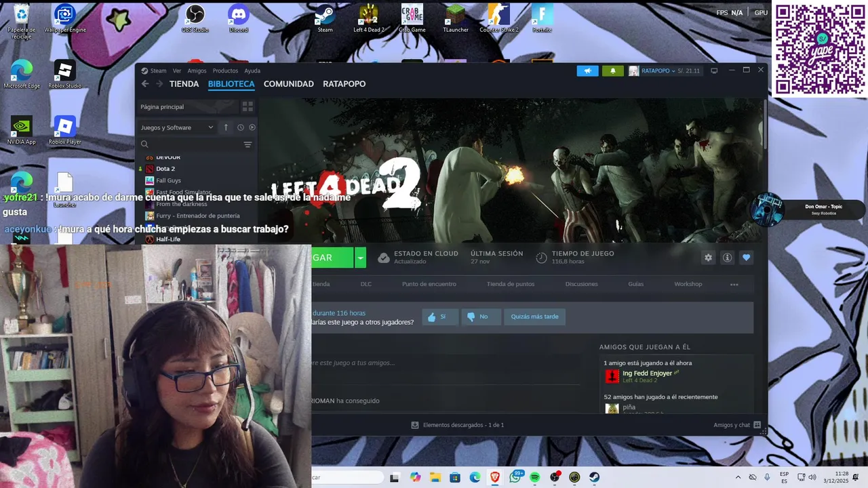Open Steam notifications bell
Viewport: 868px width, 488px height.
coord(612,70)
